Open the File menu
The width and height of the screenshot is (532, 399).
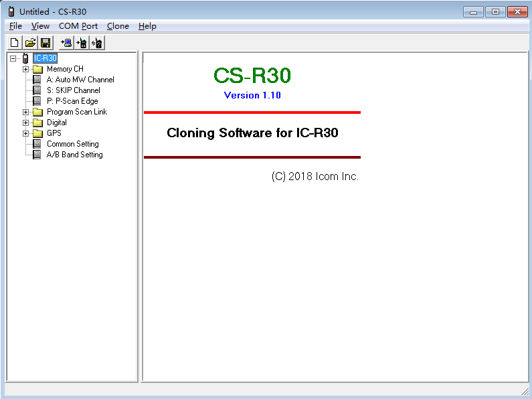[15, 26]
